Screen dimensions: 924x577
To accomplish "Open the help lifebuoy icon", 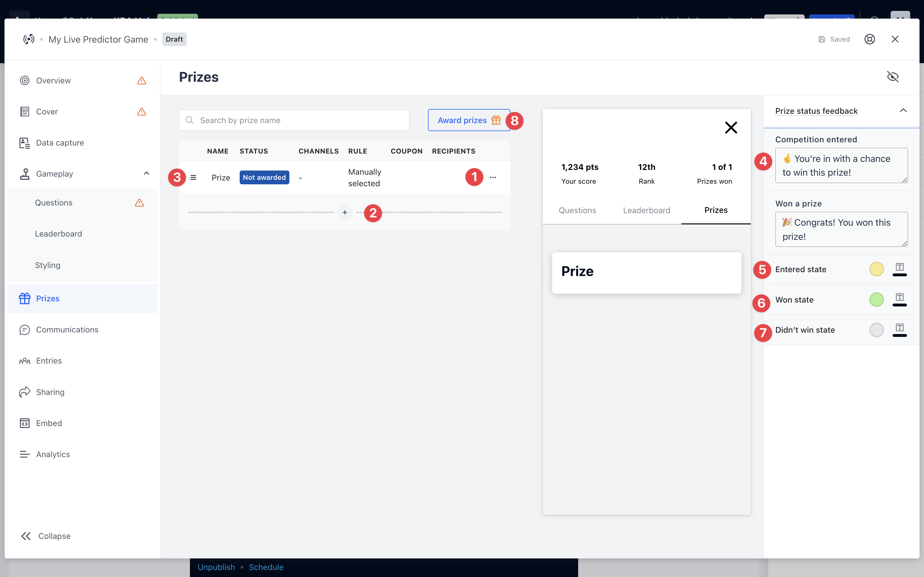I will click(869, 39).
